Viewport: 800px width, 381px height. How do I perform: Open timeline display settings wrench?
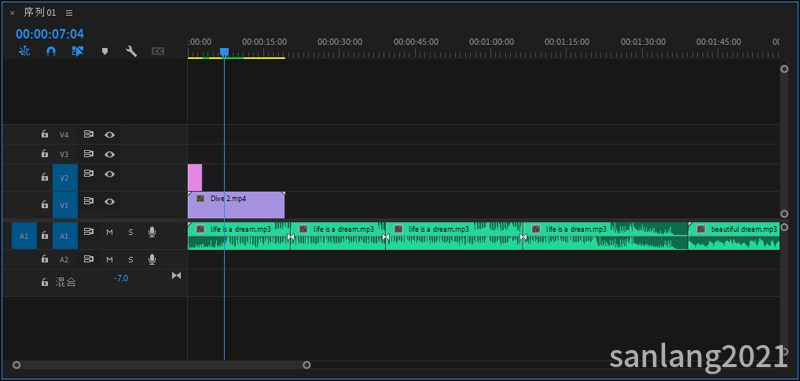click(x=131, y=51)
